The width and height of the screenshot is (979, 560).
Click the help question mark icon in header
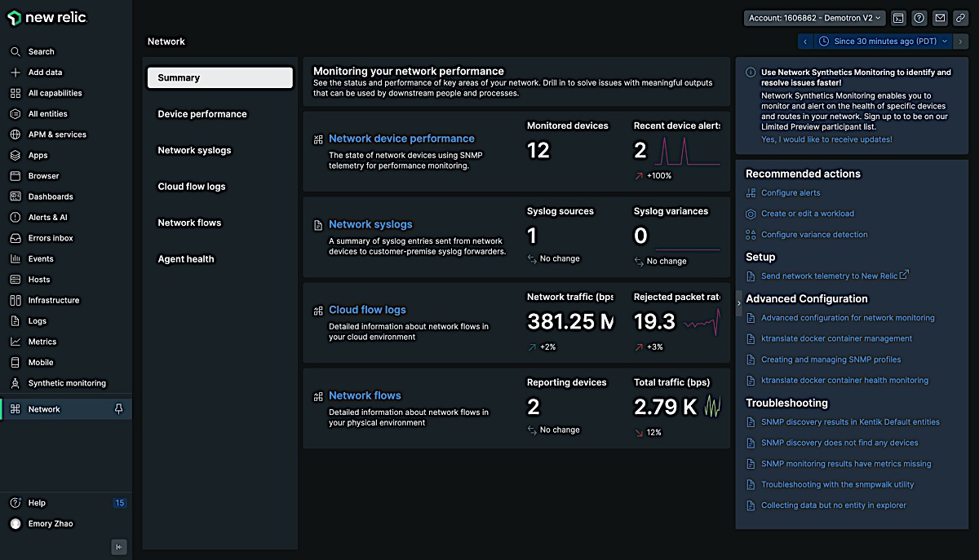coord(919,18)
